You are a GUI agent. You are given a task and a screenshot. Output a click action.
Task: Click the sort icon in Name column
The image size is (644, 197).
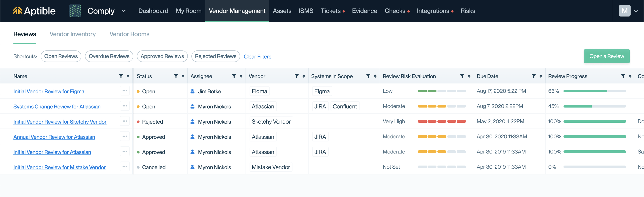pos(128,76)
